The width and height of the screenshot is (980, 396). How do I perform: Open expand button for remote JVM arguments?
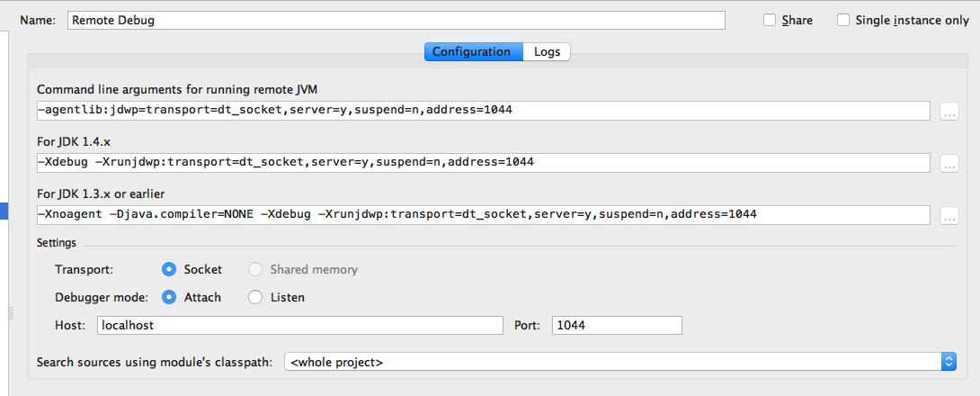pos(949,112)
